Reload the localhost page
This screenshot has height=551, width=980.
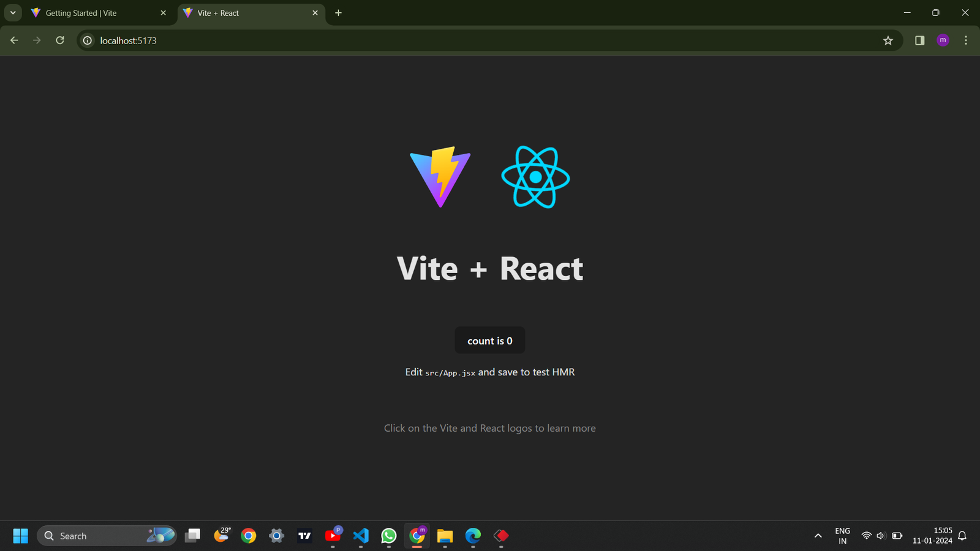click(60, 40)
